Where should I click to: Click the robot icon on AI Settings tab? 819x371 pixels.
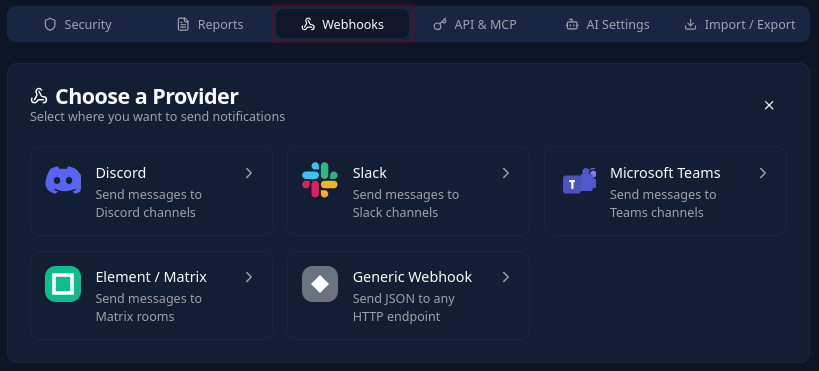pos(572,25)
